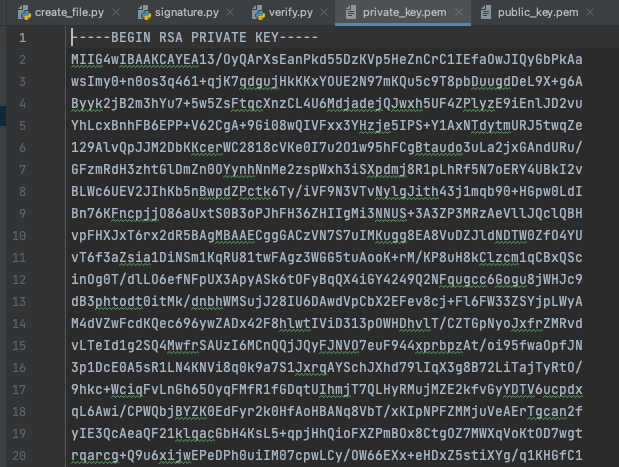This screenshot has width=619, height=467.
Task: Click gutter line number 20
Action: [x=19, y=456]
